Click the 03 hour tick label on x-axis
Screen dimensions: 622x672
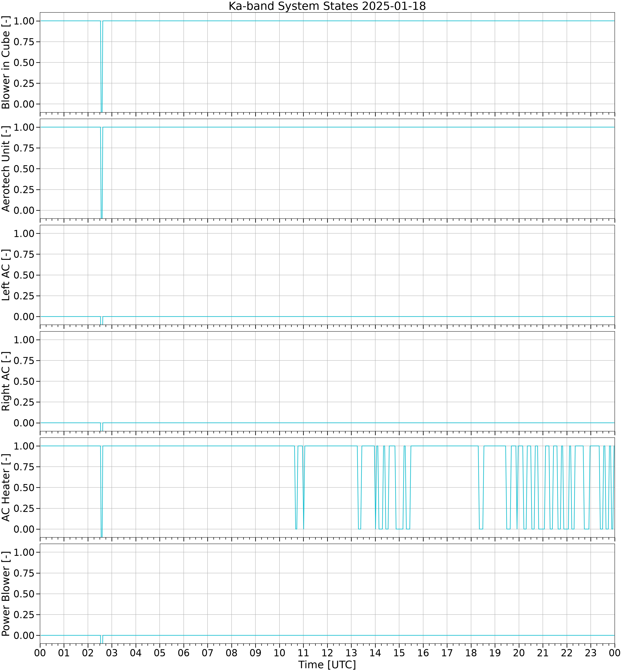coord(112,653)
